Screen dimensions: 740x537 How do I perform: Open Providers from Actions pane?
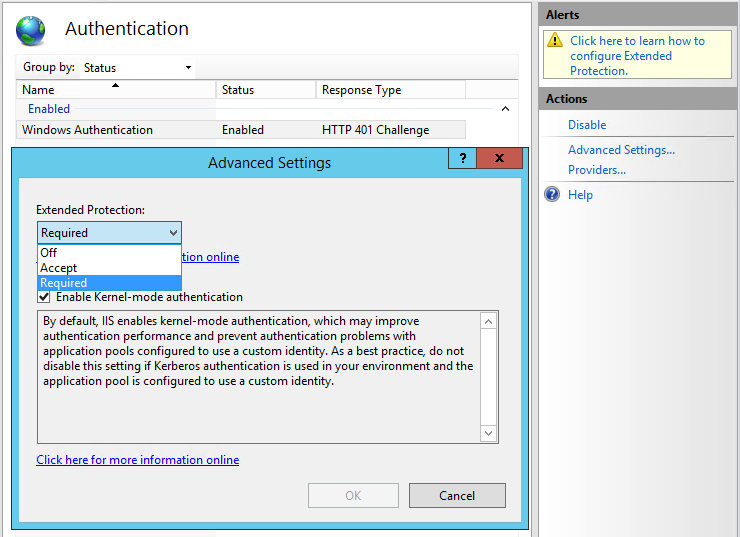click(x=597, y=170)
